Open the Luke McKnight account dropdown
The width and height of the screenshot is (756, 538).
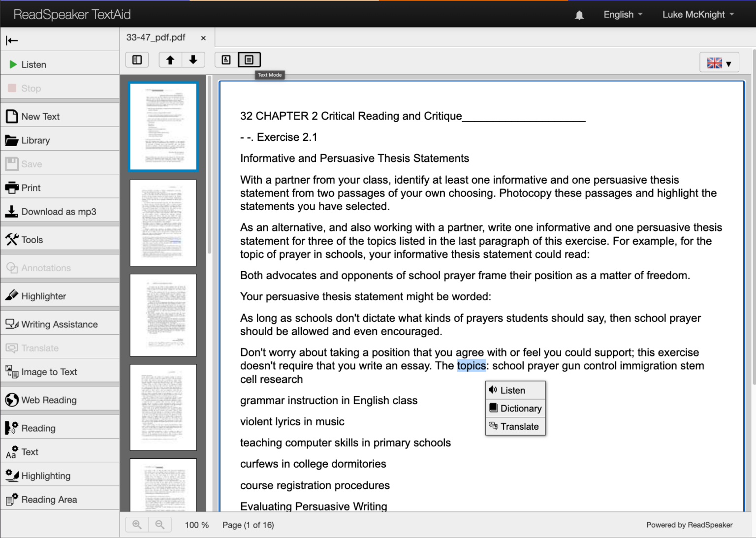coord(697,14)
